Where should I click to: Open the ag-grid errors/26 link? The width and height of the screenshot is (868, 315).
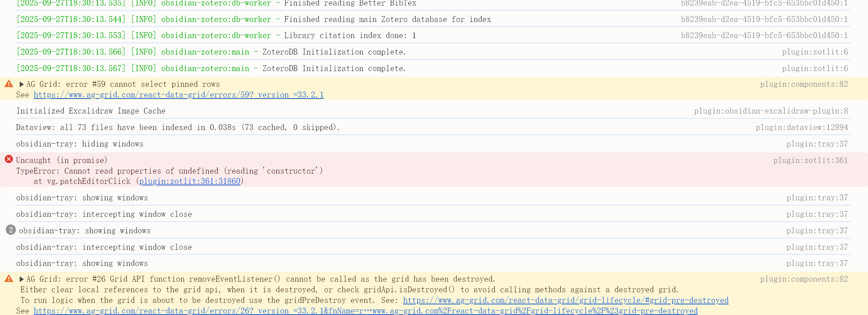(365, 311)
